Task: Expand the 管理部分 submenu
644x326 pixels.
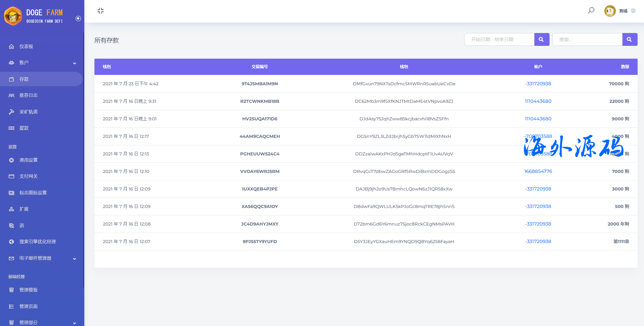Action: point(75,323)
